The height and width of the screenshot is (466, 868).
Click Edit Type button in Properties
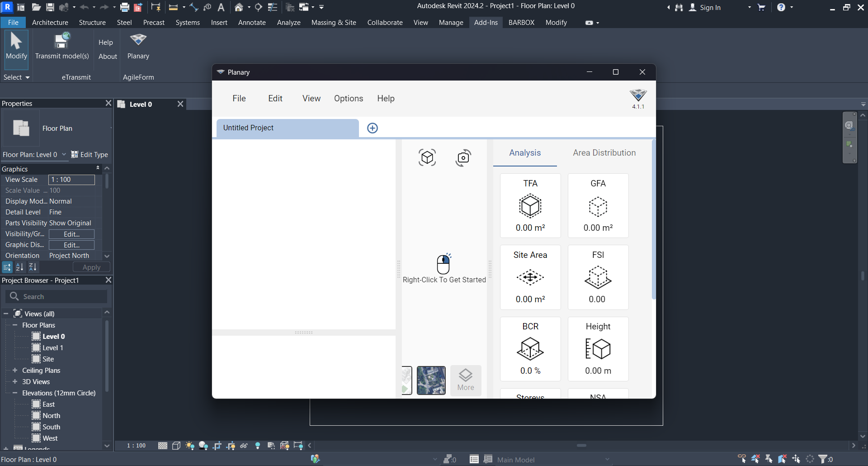90,155
